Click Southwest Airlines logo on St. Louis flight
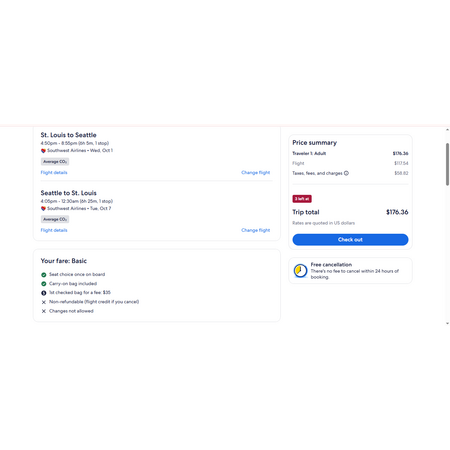The image size is (450, 450). (x=43, y=151)
